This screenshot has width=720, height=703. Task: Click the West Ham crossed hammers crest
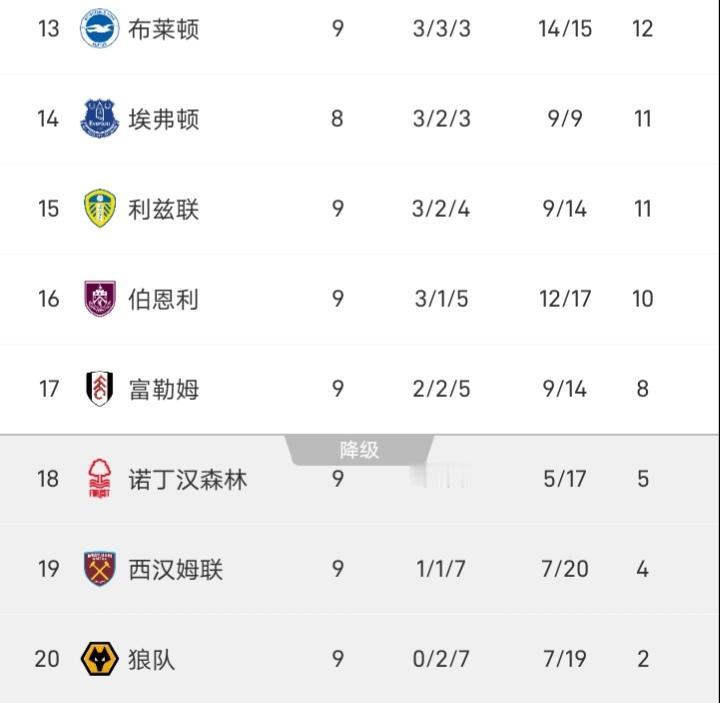click(100, 568)
